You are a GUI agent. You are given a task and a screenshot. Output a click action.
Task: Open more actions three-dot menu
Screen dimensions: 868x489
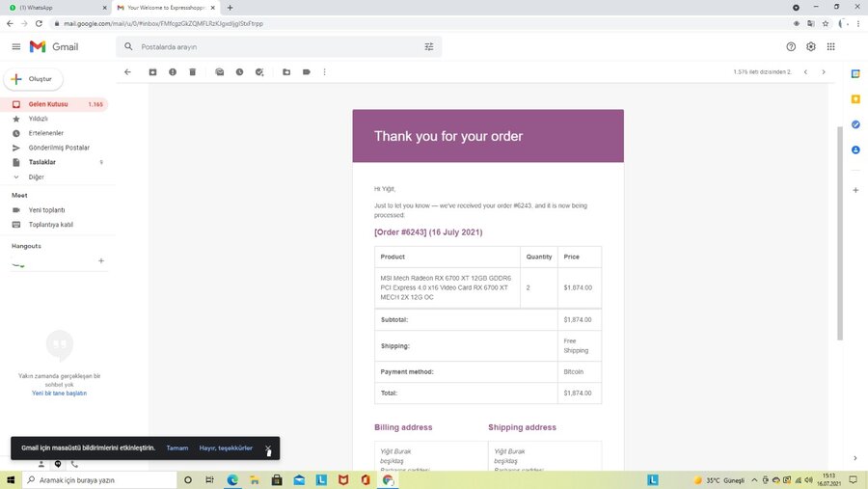pyautogui.click(x=325, y=72)
